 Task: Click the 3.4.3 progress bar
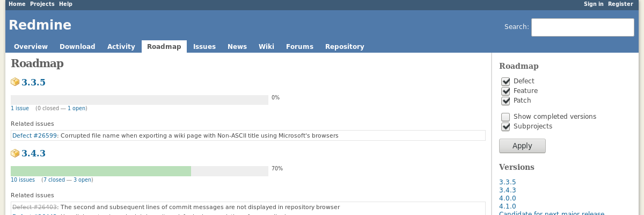tap(140, 171)
